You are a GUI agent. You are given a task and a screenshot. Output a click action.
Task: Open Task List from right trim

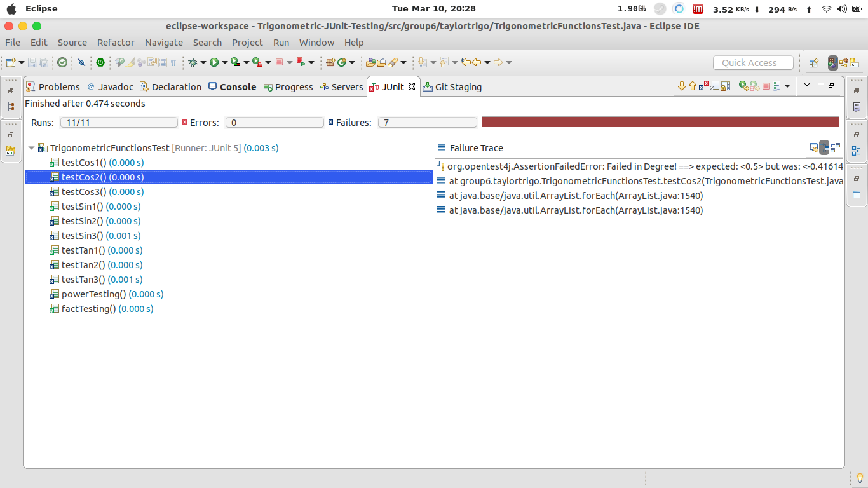(x=856, y=107)
